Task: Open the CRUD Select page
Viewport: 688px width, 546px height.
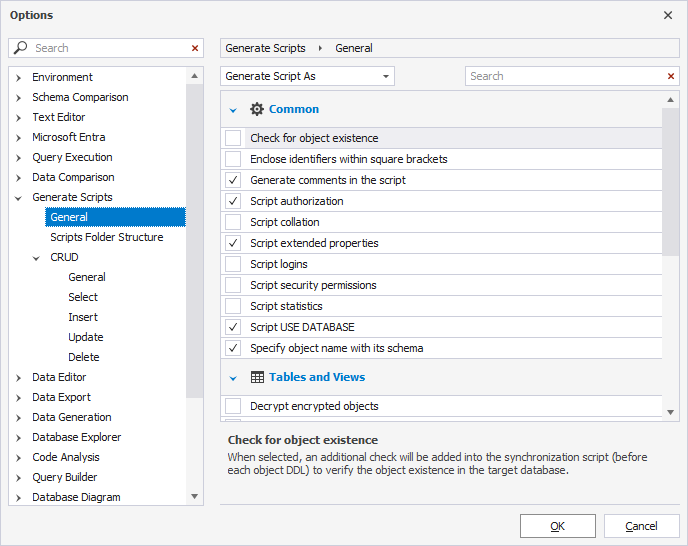Action: [83, 297]
